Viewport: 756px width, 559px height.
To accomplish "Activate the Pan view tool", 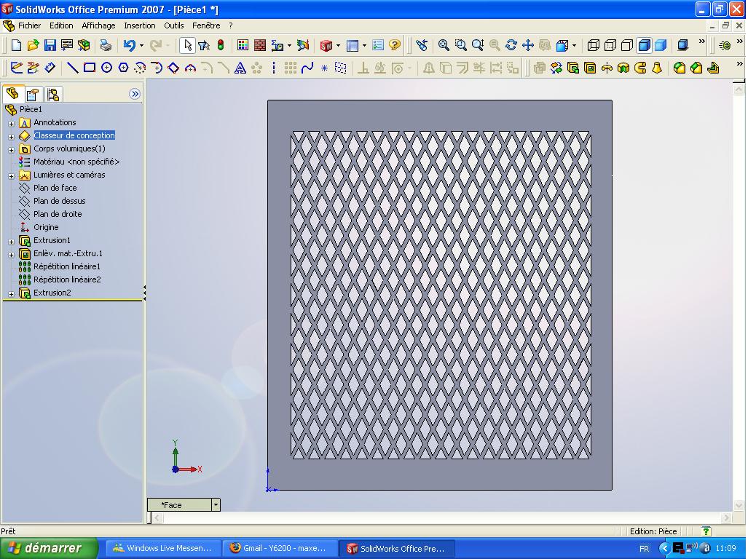I will (x=528, y=45).
